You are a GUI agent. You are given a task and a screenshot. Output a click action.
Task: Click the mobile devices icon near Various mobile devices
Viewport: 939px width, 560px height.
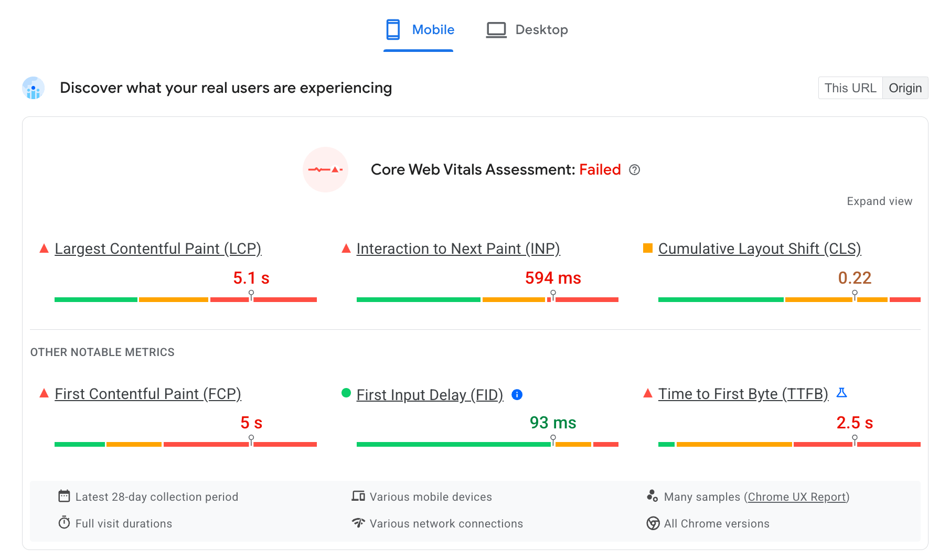[x=358, y=496]
